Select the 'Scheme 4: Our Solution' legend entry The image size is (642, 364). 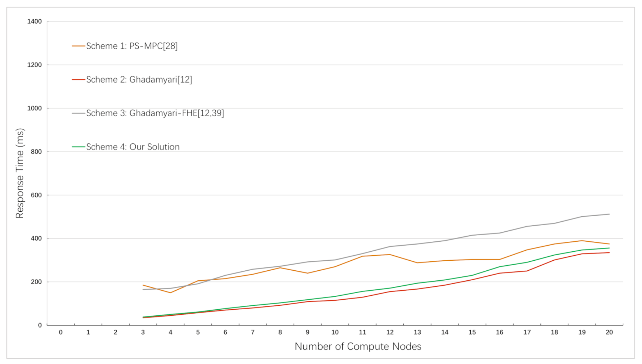tap(133, 147)
